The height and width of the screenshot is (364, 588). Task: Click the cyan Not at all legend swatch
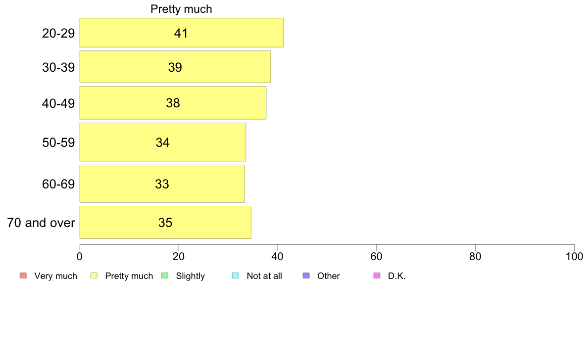point(236,275)
